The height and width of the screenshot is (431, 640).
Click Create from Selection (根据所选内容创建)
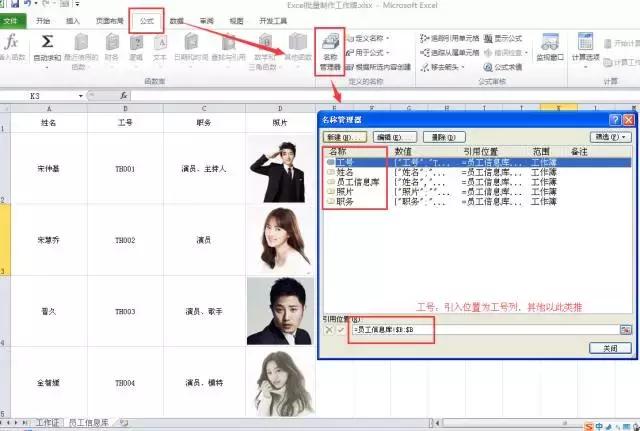point(378,67)
